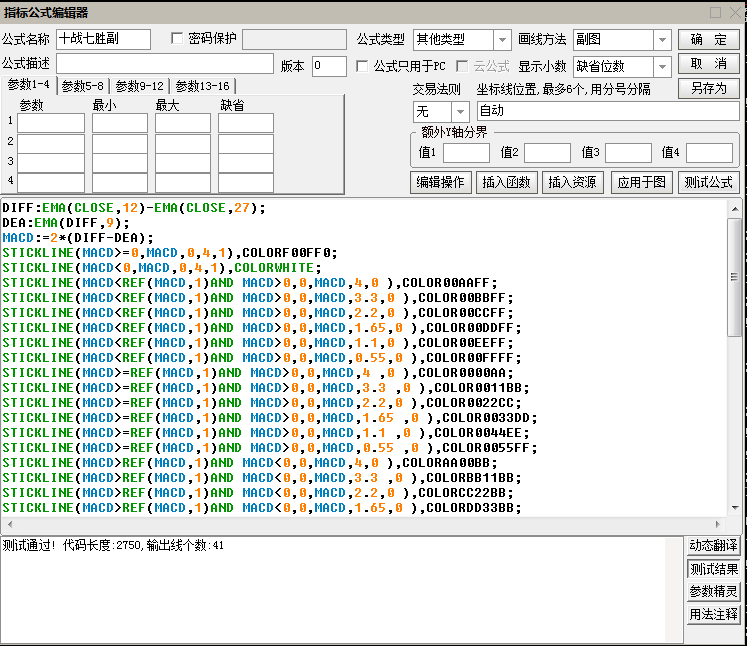Click the code editor vertical scrollbar thumb
This screenshot has width=747, height=646.
coord(735,277)
